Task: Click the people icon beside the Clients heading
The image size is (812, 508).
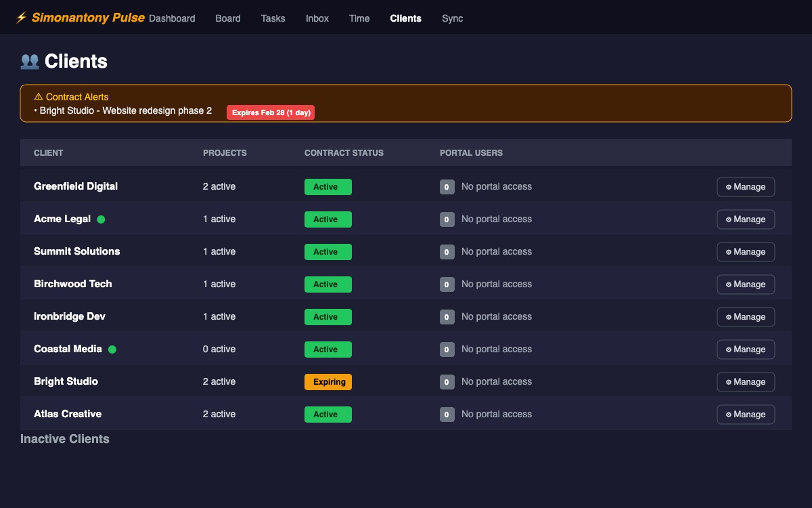Action: tap(28, 61)
